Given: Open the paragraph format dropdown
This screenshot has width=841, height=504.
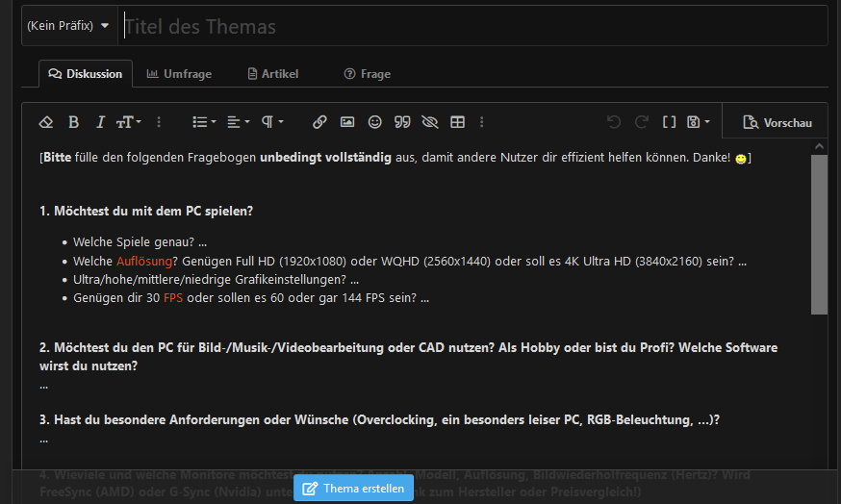Looking at the screenshot, I should pos(272,122).
